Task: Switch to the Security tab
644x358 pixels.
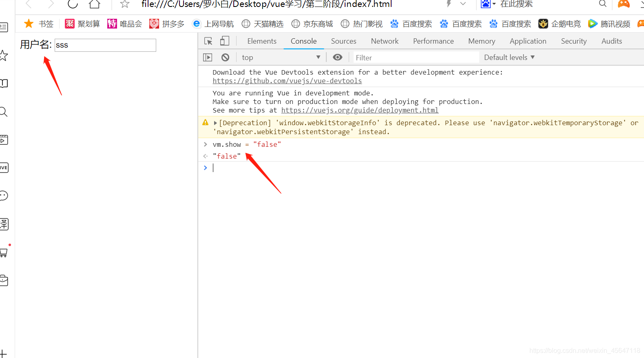Action: click(x=573, y=41)
